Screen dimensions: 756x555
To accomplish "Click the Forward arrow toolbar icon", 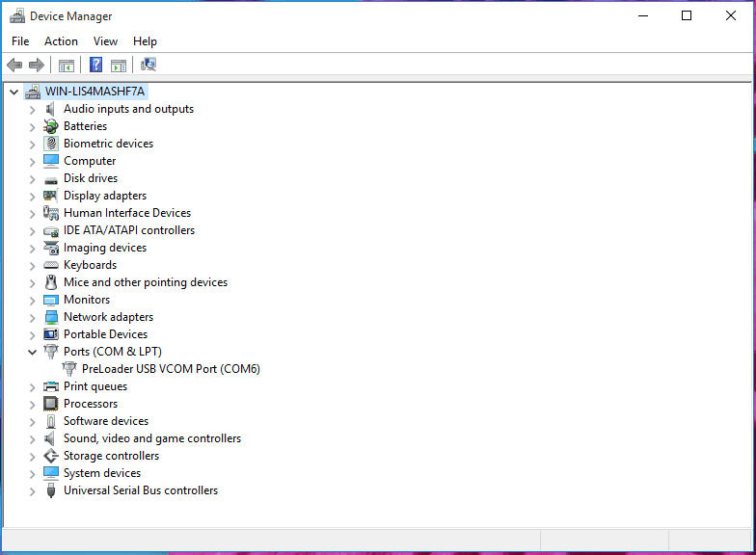I will click(37, 65).
